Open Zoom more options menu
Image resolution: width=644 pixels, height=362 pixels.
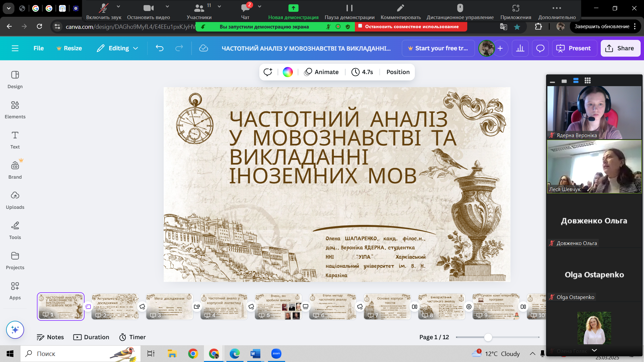(557, 11)
